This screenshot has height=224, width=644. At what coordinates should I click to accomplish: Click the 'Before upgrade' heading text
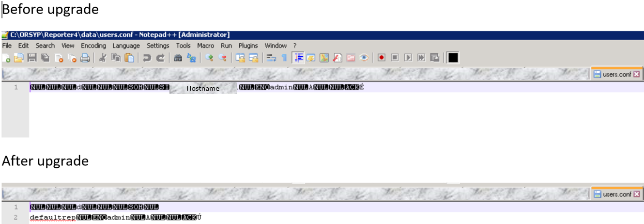tap(50, 9)
